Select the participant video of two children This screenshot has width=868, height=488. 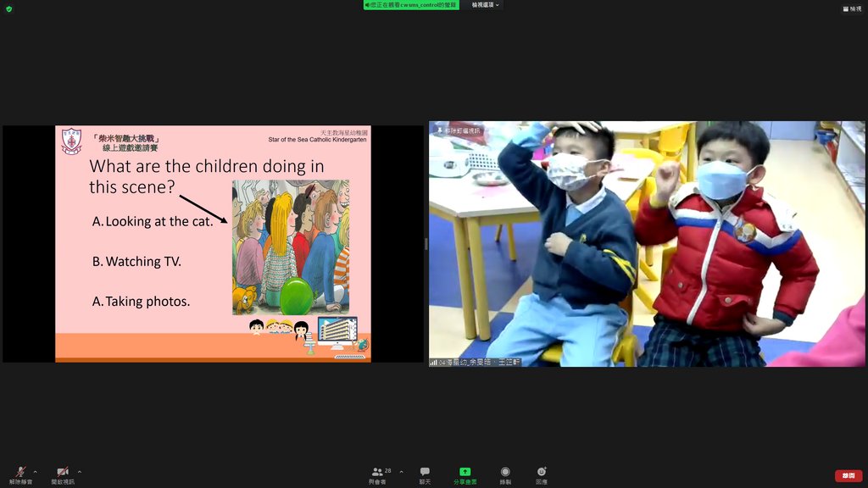(646, 244)
